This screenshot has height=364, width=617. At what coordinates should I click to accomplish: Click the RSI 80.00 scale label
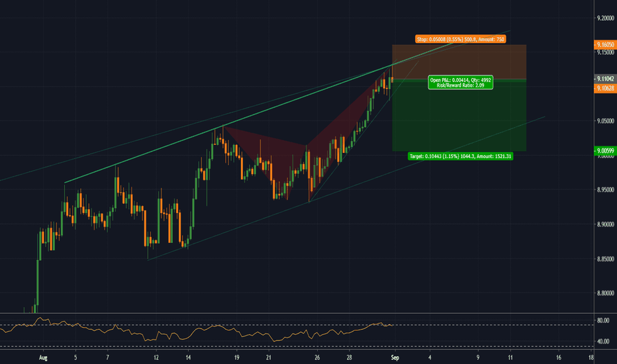pos(603,321)
